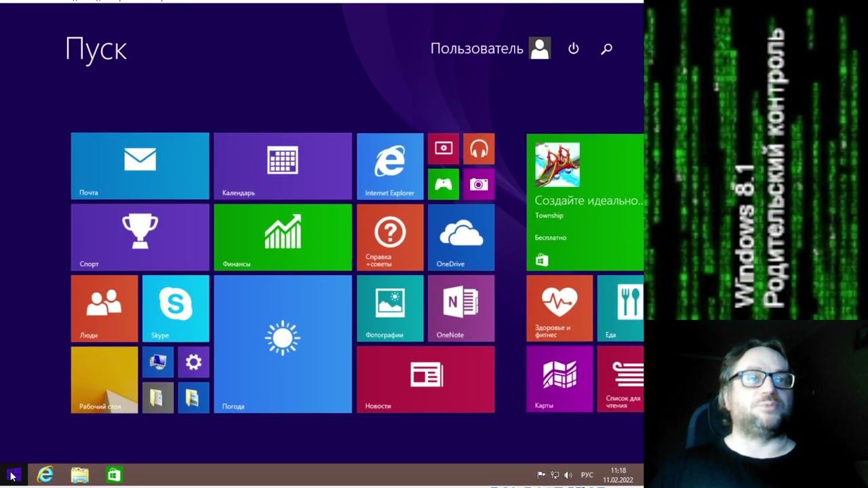The height and width of the screenshot is (488, 868).
Task: Open the green Xbox Games tile
Action: pos(443,184)
